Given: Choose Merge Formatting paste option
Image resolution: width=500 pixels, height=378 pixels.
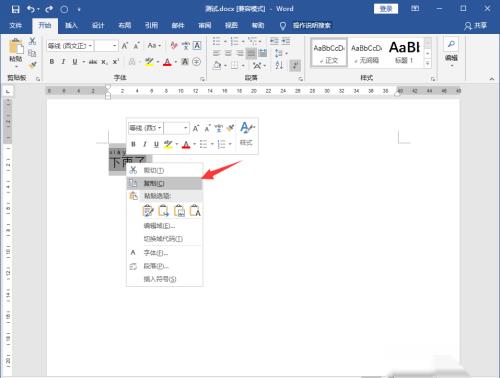Looking at the screenshot, I should click(x=164, y=211).
